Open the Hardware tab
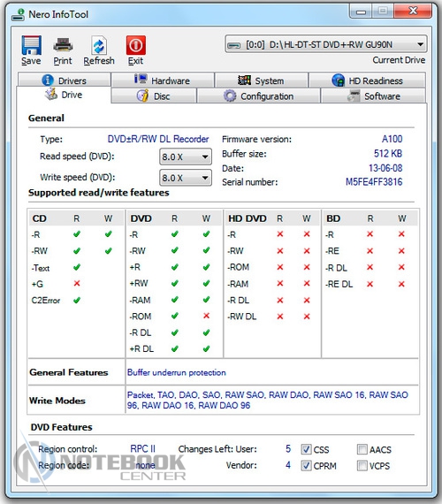The height and width of the screenshot is (504, 442). [x=163, y=80]
